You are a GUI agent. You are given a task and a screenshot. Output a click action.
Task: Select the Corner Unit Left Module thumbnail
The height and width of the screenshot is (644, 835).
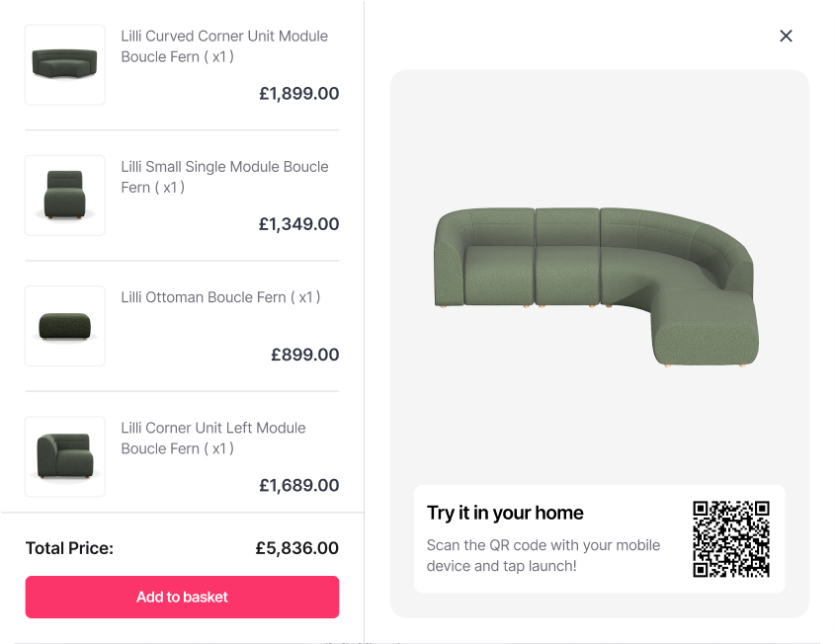64,456
